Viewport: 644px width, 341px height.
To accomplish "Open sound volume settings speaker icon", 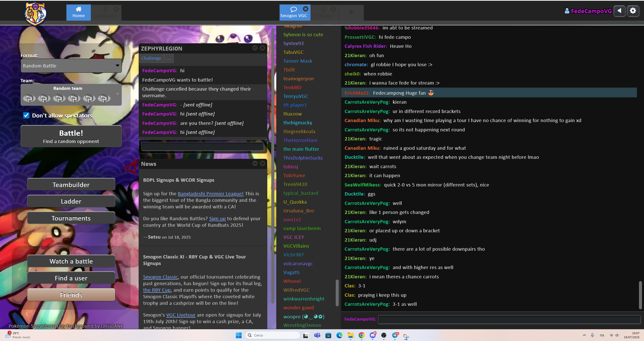I will [620, 11].
